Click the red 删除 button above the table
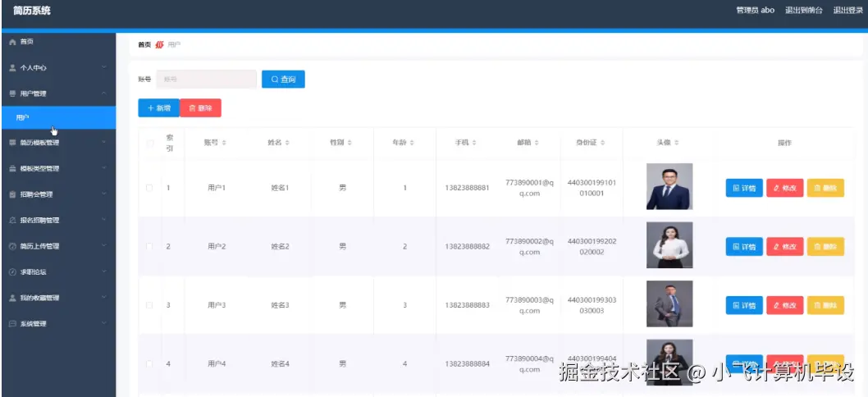868x397 pixels. point(200,108)
